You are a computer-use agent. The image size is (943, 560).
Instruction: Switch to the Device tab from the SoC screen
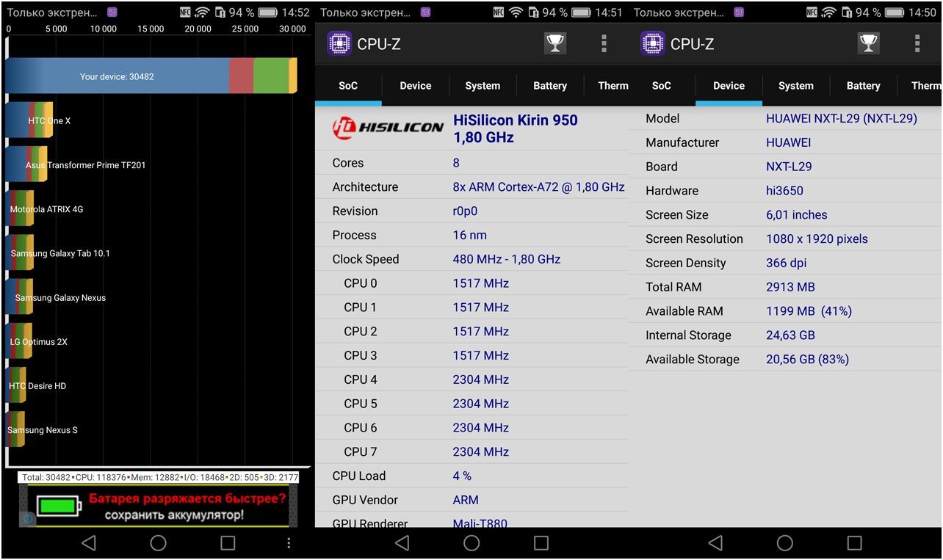point(415,86)
